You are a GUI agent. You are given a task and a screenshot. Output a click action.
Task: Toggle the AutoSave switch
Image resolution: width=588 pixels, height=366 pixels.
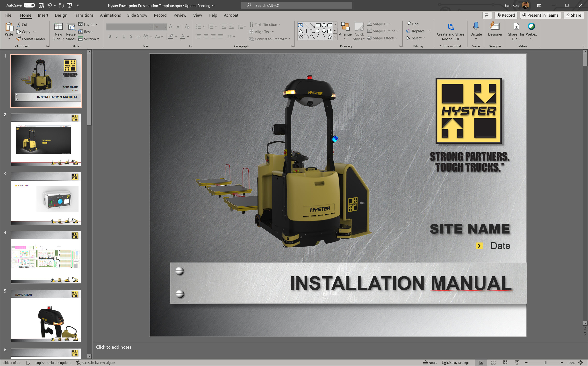click(29, 5)
